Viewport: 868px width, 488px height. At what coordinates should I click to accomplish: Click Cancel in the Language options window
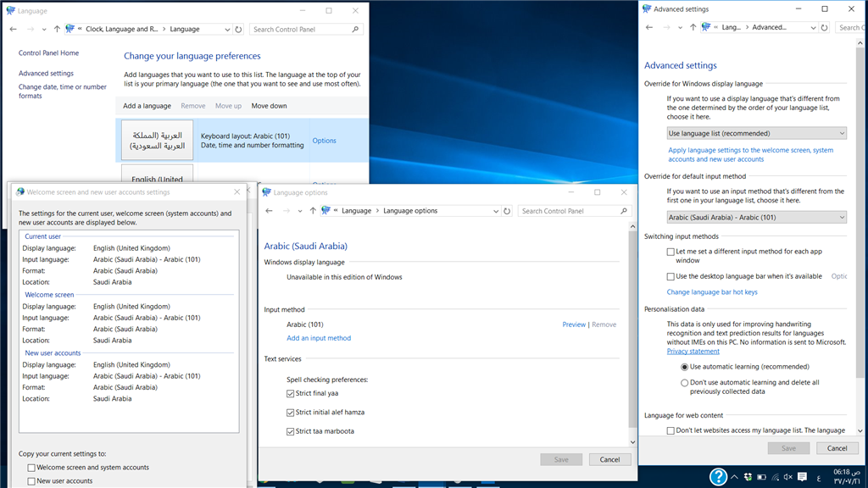609,460
